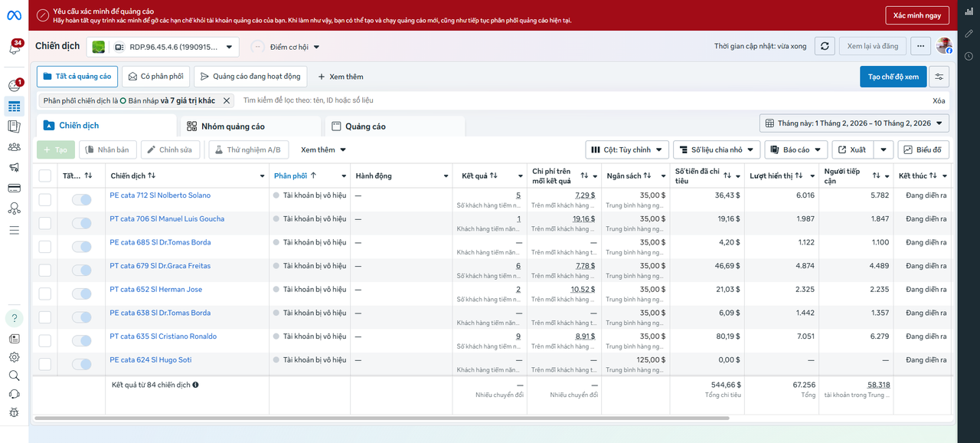Toggle the PE cata 685 Sl Dr.Tomas Borda switch
The image size is (980, 443).
click(x=81, y=247)
